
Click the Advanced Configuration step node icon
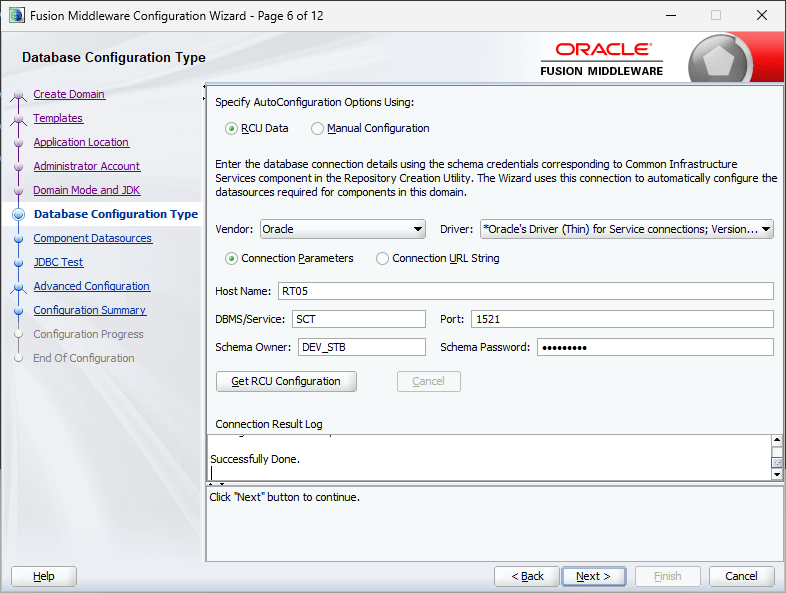19,288
